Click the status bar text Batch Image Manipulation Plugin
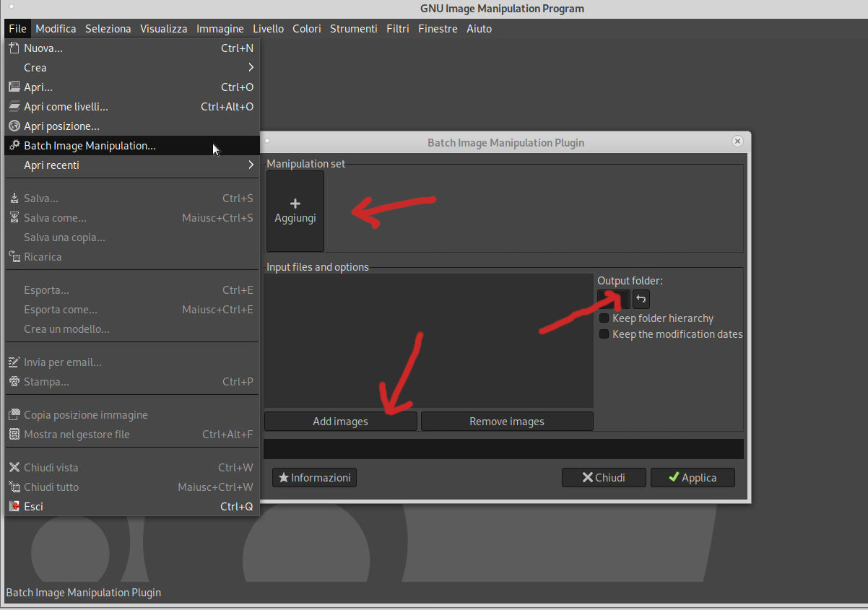 84,593
